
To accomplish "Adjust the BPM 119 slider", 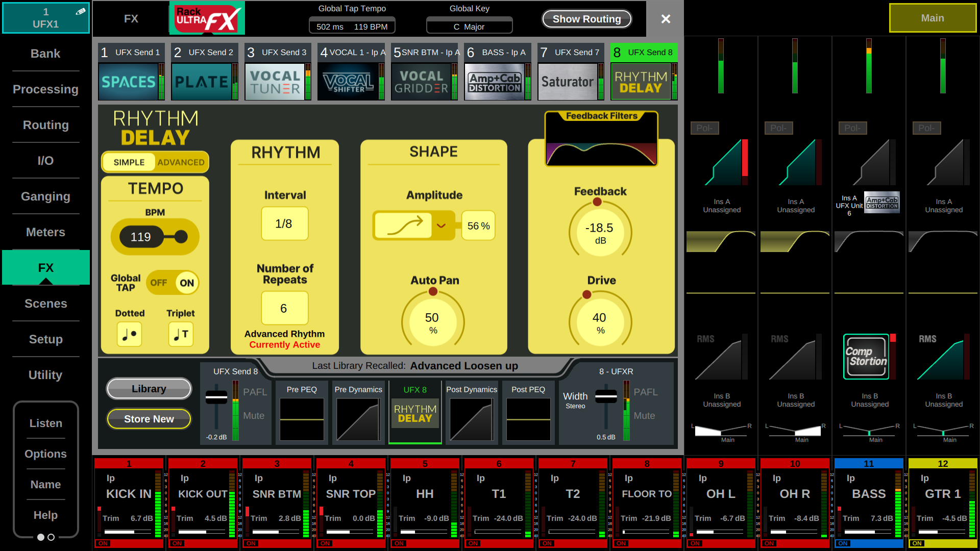I will tap(155, 237).
